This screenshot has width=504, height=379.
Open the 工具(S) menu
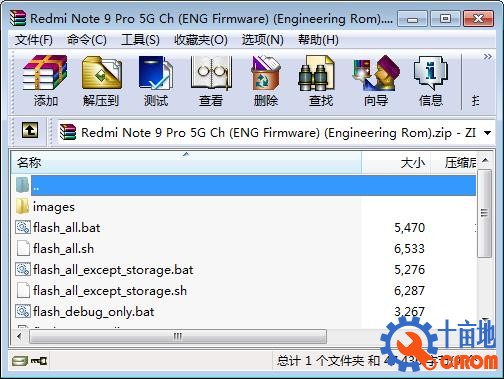click(140, 40)
